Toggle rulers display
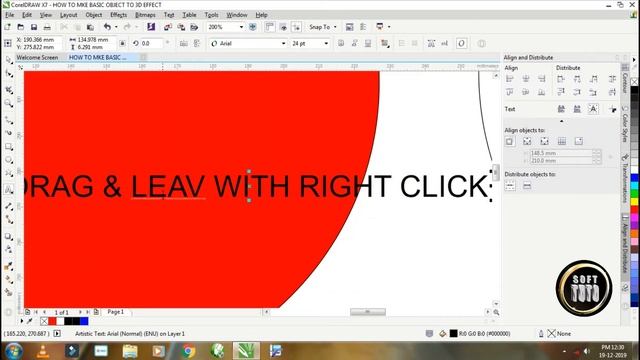 (x=269, y=27)
